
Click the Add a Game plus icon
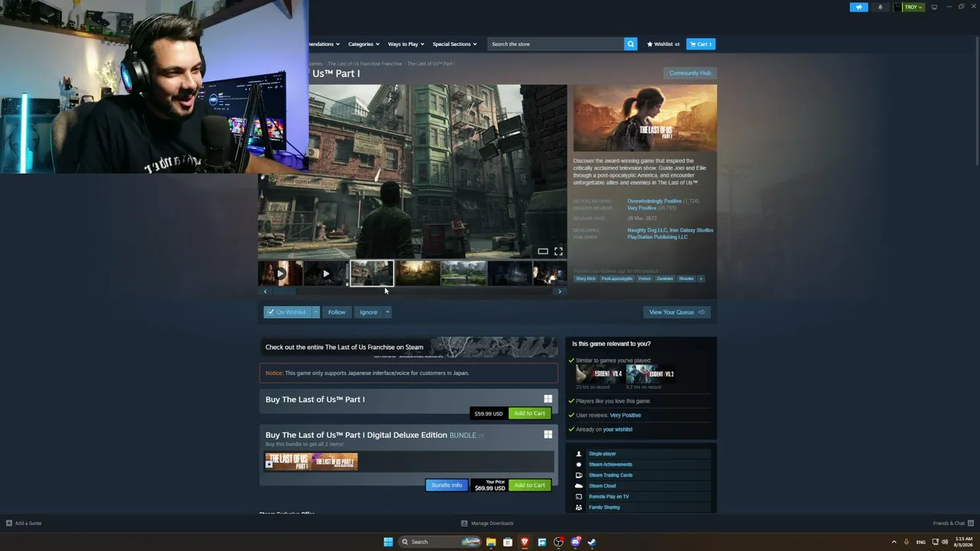(9, 523)
